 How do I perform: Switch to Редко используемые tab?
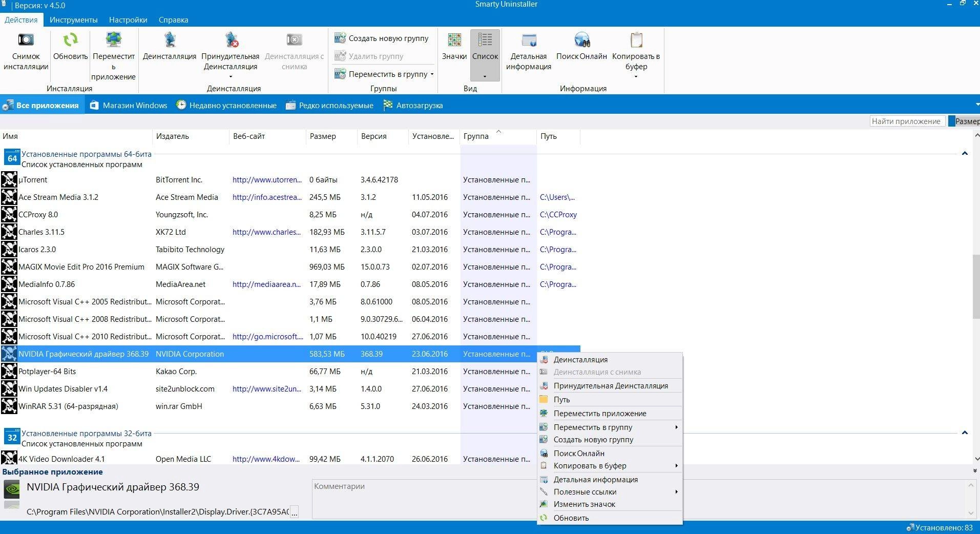pos(329,105)
